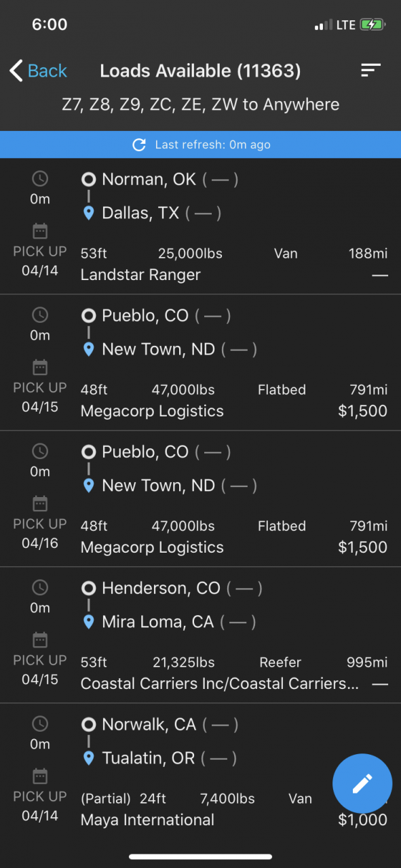Tap the refresh icon in blue banner
Image resolution: width=401 pixels, height=868 pixels.
(139, 144)
